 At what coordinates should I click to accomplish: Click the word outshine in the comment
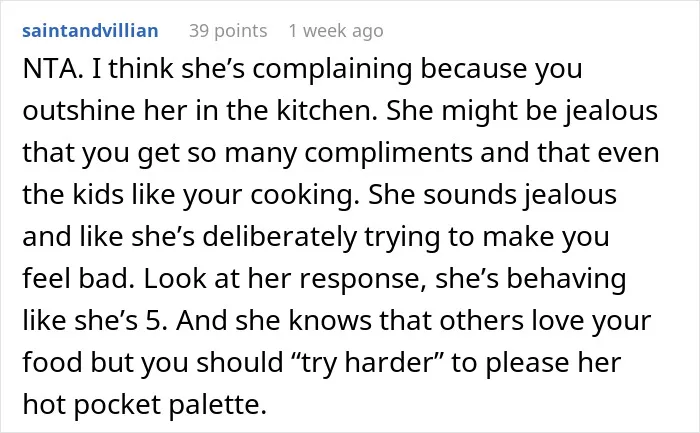pos(79,110)
